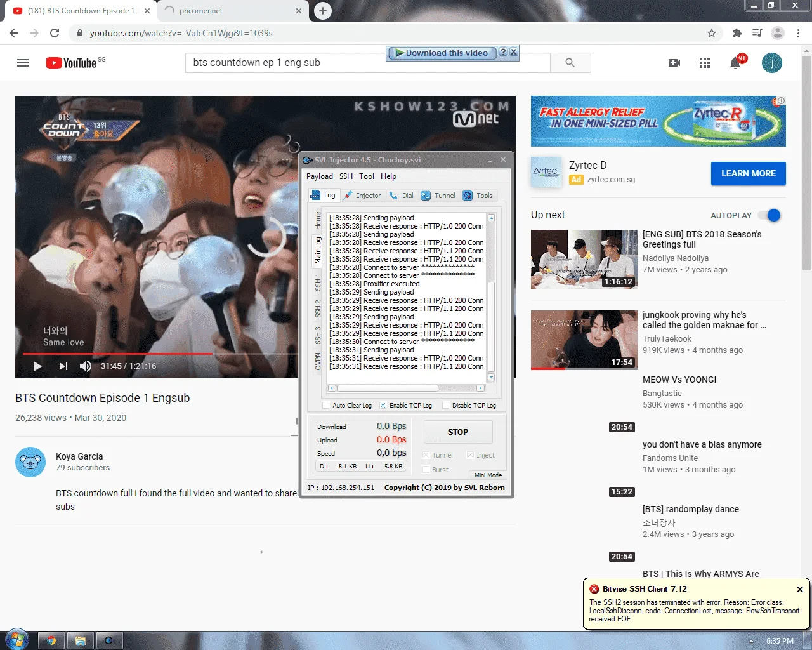The height and width of the screenshot is (650, 812).
Task: Open 'you don't have a bias anymore' video
Action: tap(702, 444)
